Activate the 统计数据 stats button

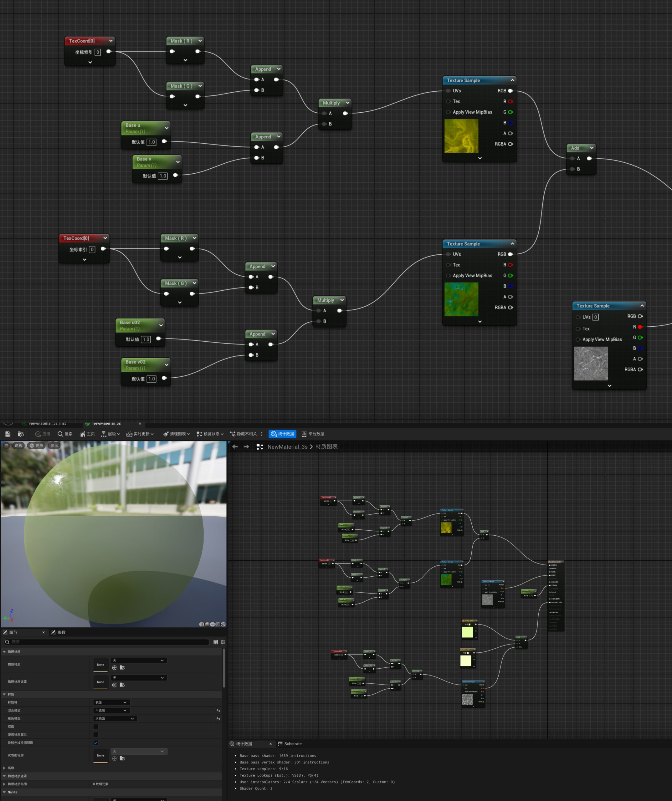[x=282, y=434]
